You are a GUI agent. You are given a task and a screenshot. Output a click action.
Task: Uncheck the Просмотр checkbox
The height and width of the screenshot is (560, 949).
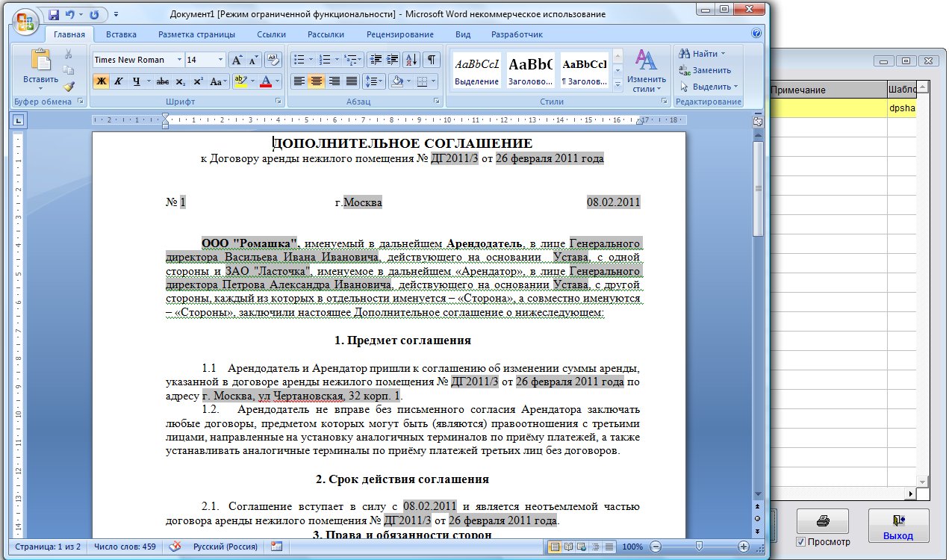[801, 541]
